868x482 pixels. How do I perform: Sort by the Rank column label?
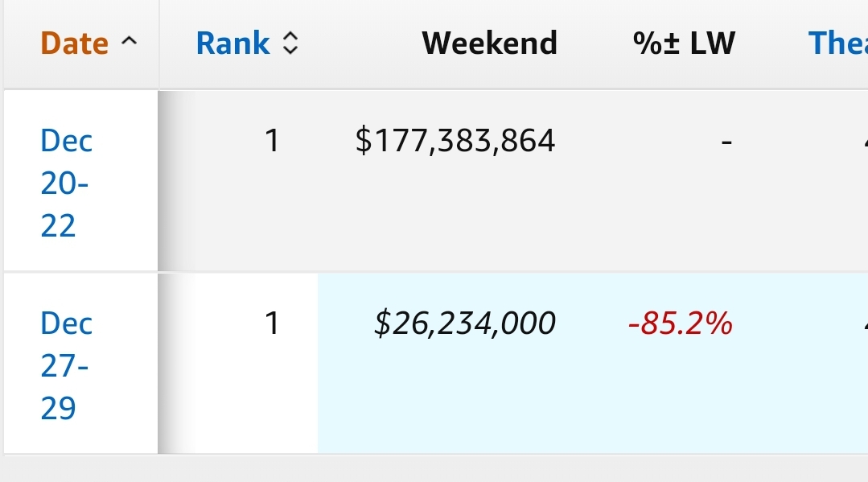[x=232, y=43]
